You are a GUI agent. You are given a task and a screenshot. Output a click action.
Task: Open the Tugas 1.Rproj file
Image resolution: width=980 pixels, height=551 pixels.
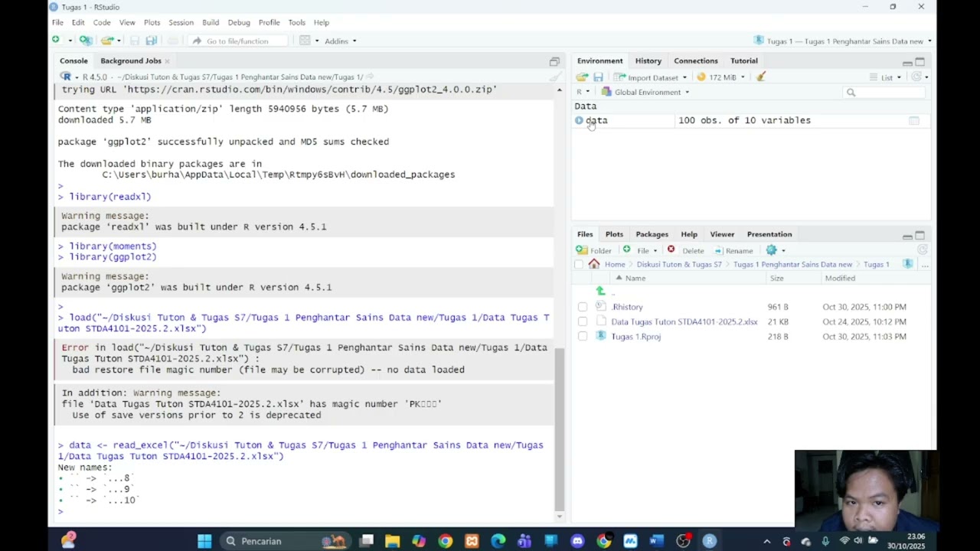(635, 336)
